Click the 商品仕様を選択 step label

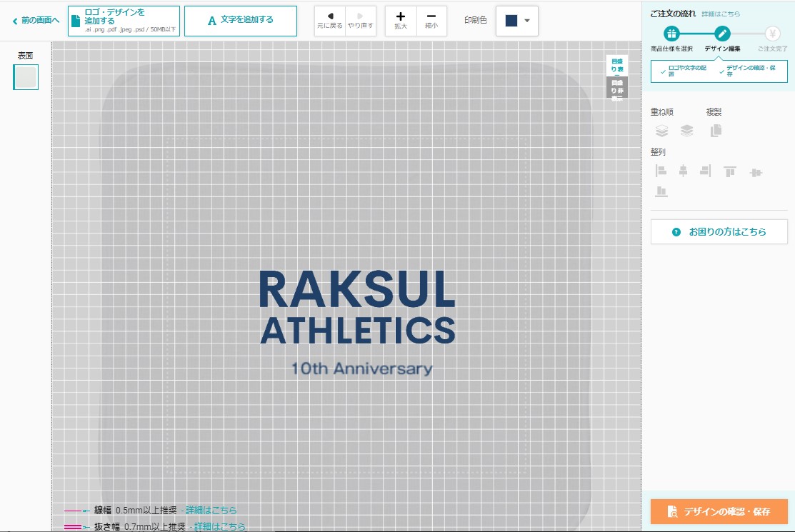[671, 49]
